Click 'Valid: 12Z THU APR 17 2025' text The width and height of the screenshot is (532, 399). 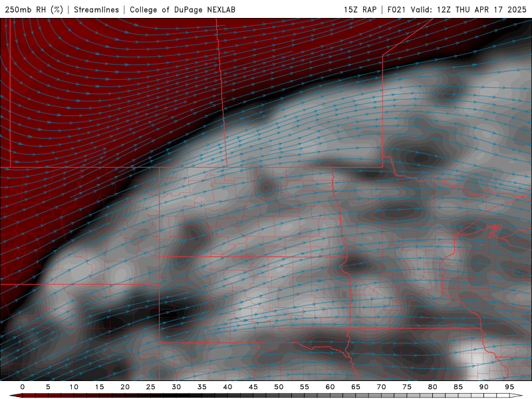[x=469, y=9]
